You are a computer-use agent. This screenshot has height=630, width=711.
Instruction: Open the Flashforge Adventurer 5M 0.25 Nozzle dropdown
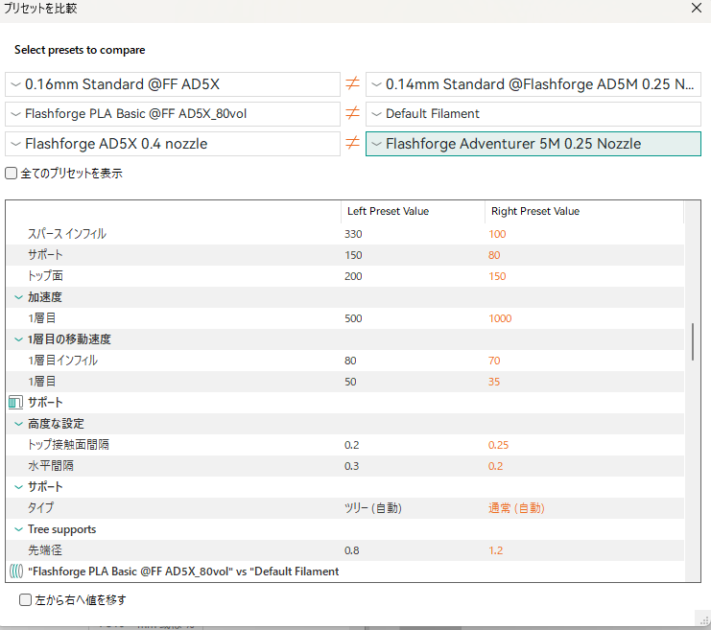533,144
